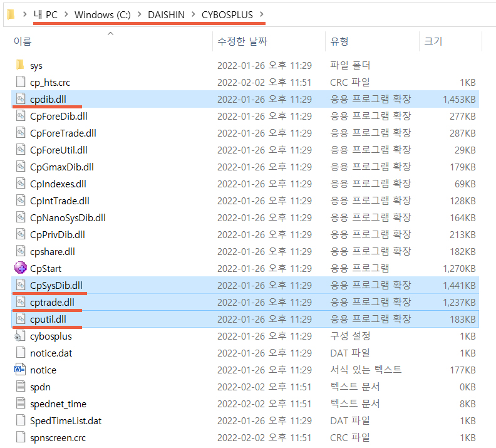Image resolution: width=496 pixels, height=448 pixels.
Task: Select file name CpIntTrade.dll
Action: pos(59,201)
